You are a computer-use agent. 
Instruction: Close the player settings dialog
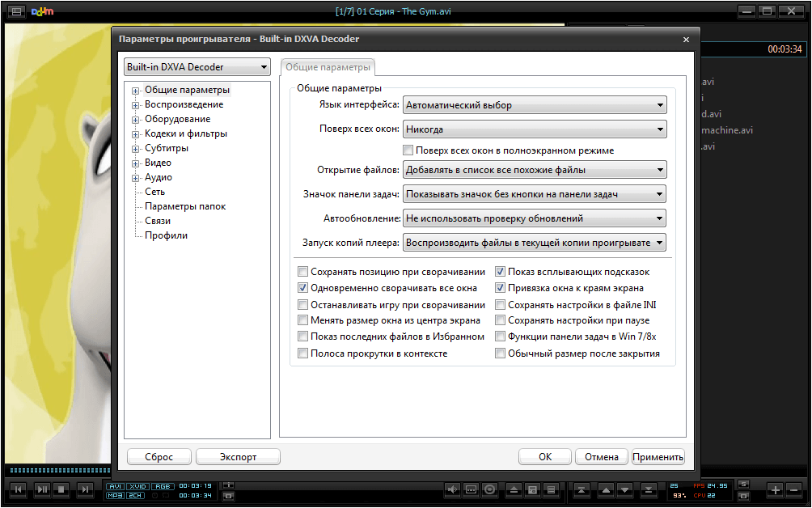point(686,40)
